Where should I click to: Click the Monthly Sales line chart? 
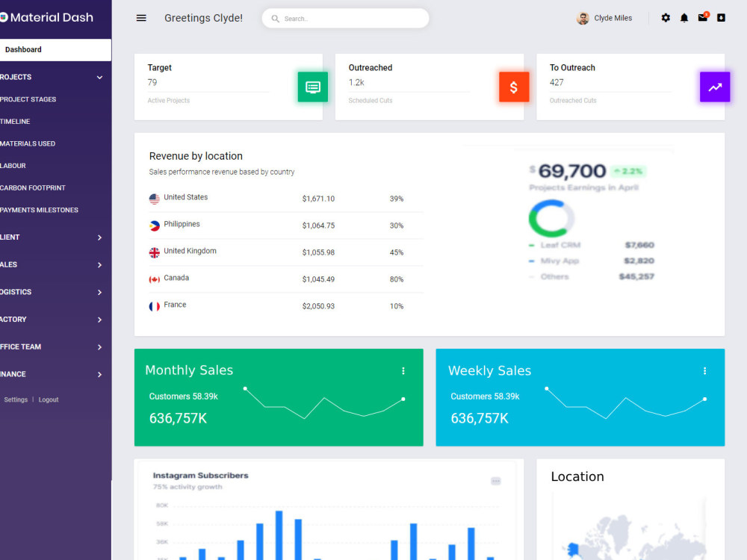tap(324, 403)
